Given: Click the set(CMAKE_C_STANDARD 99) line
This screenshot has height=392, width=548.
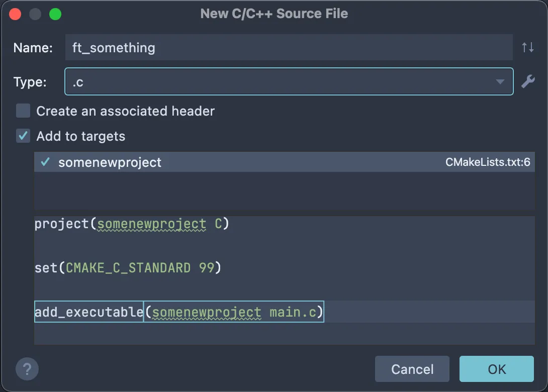Looking at the screenshot, I should coord(128,267).
